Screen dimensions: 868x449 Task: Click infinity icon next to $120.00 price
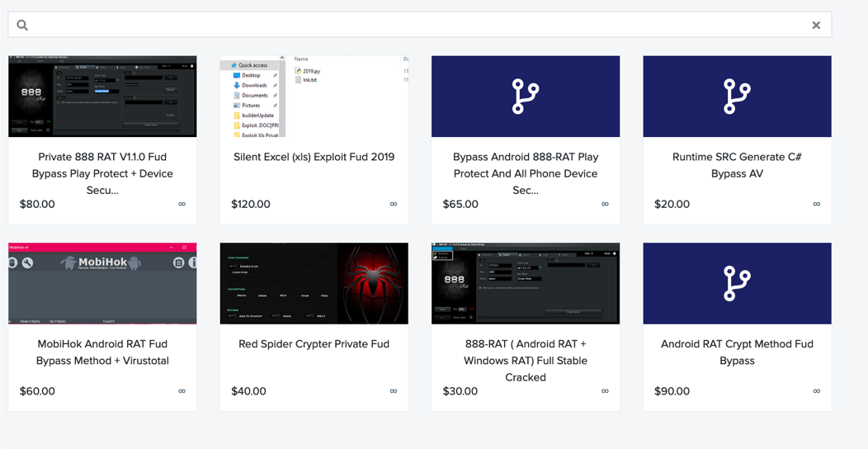pos(394,204)
